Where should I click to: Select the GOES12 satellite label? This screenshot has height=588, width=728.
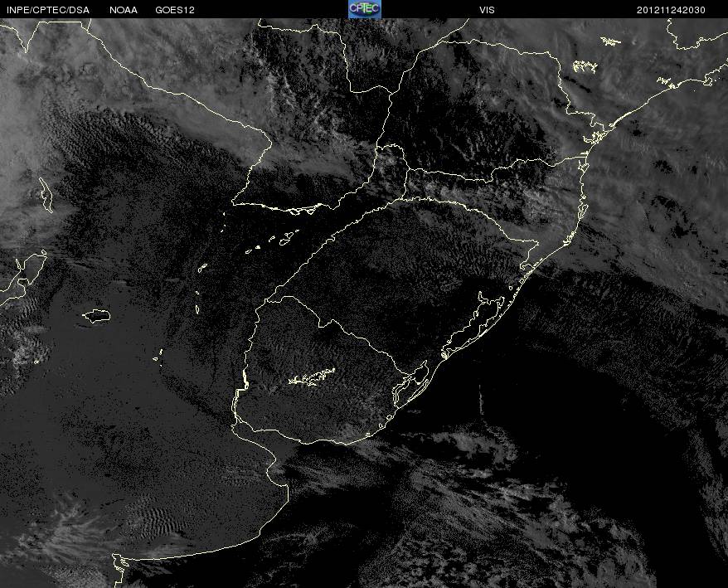point(175,10)
